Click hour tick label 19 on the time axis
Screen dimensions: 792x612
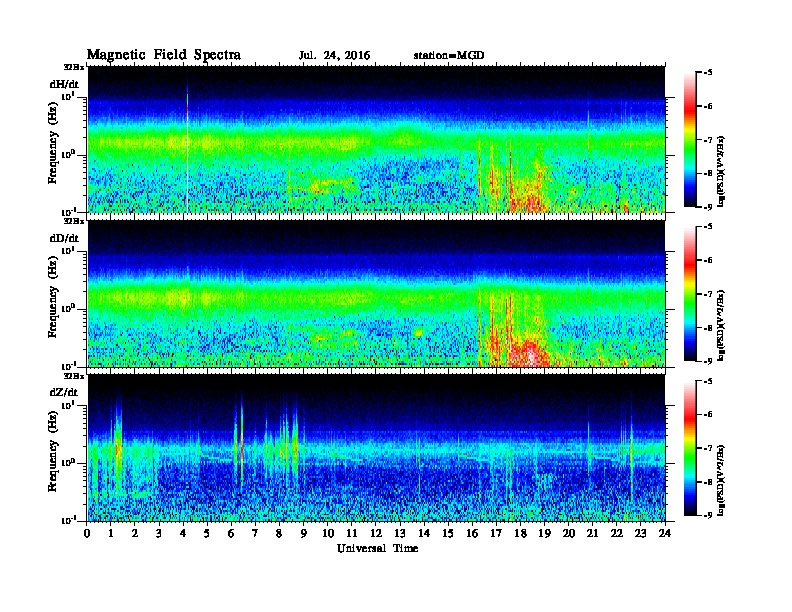[x=544, y=533]
